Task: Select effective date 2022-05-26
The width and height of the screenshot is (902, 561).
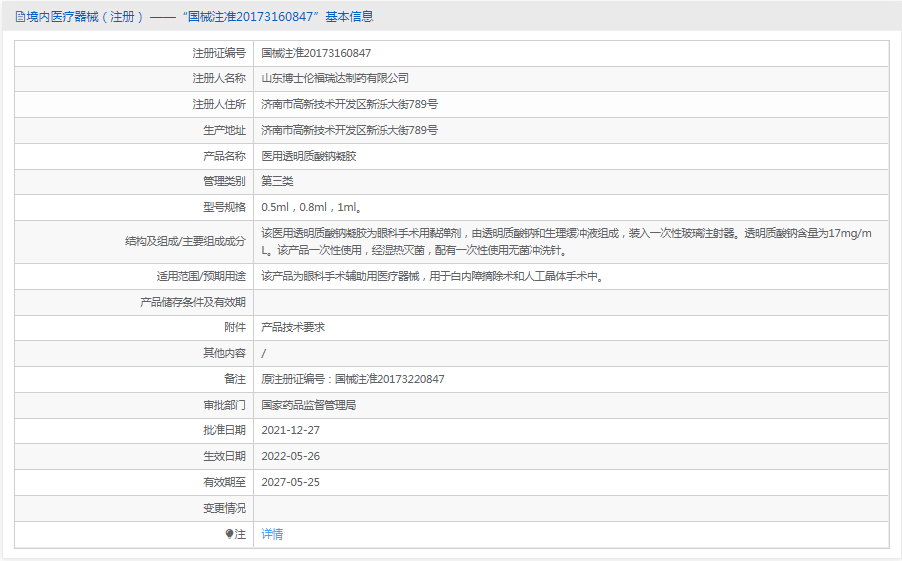Action: tap(291, 456)
